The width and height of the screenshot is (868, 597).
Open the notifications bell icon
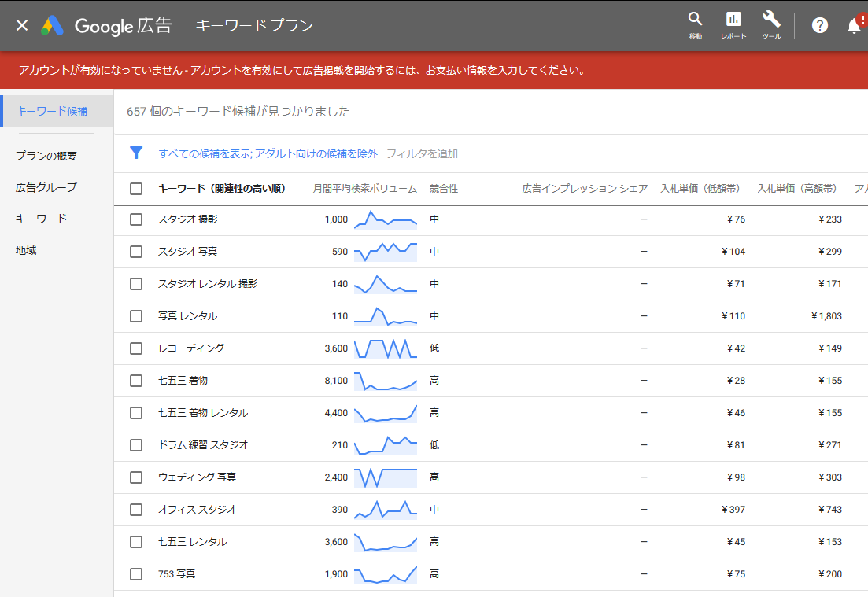[x=855, y=25]
